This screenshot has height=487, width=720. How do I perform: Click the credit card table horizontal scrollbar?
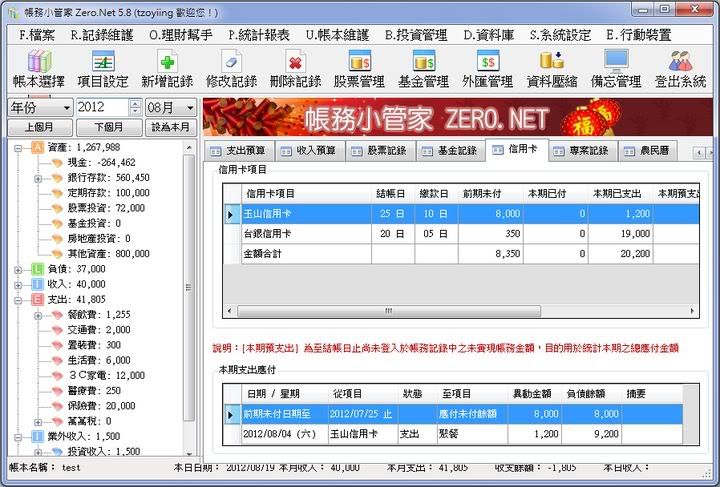(x=388, y=311)
